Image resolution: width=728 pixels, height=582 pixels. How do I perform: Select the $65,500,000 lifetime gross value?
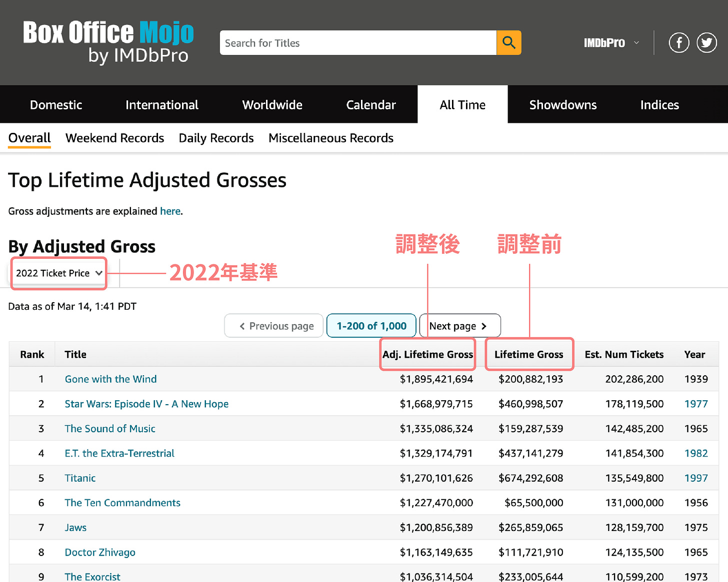click(x=534, y=503)
